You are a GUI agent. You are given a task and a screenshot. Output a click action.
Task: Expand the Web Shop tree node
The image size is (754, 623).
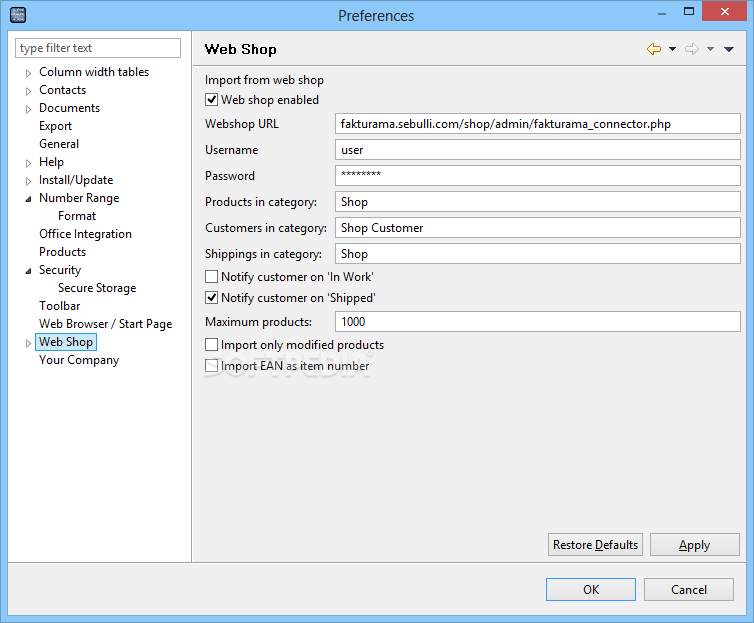pyautogui.click(x=28, y=343)
